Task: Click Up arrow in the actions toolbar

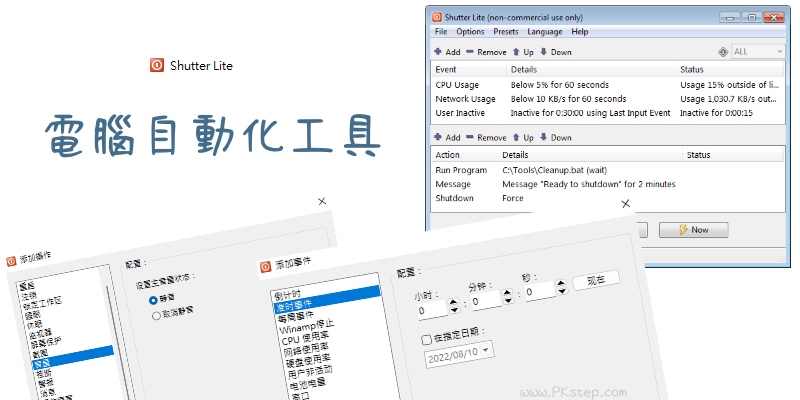Action: pyautogui.click(x=523, y=137)
